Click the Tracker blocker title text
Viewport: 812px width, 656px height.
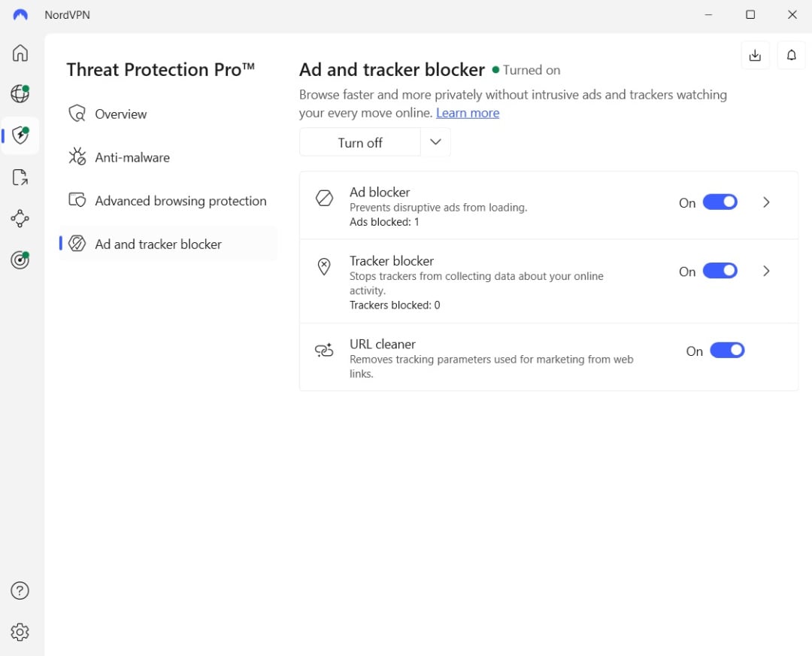point(392,260)
